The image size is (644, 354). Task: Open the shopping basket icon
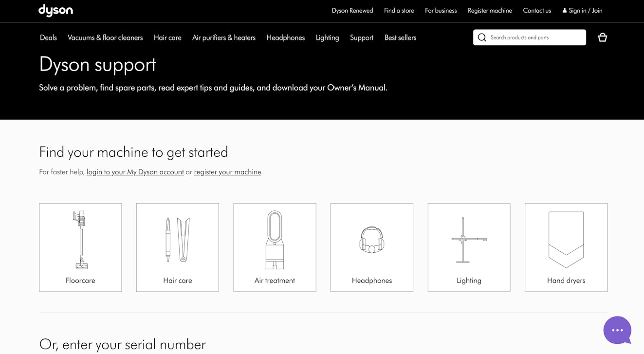tap(602, 37)
